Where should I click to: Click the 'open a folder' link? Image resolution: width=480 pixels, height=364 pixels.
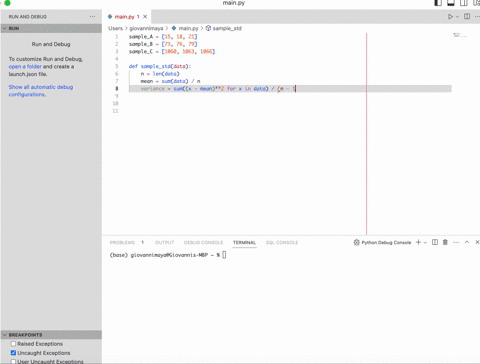25,67
